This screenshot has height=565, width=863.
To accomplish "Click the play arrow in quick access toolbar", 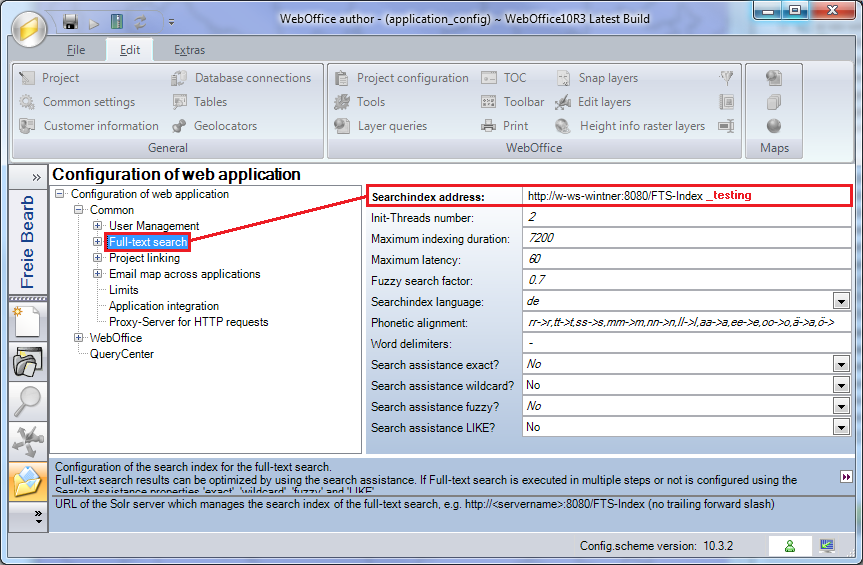I will pos(95,23).
